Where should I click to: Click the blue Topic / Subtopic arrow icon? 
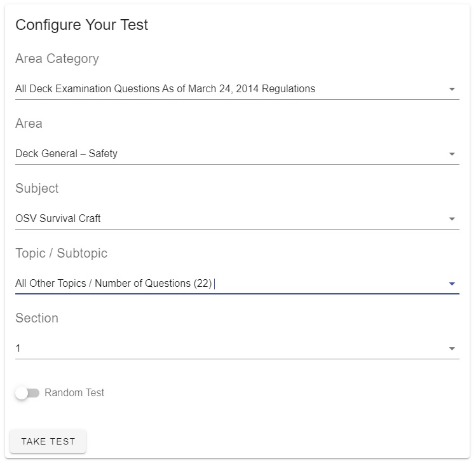(x=452, y=284)
